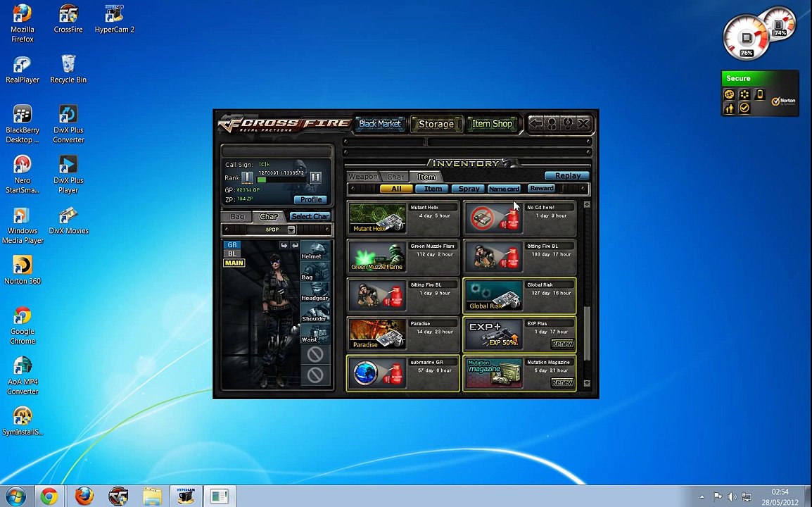Click the rank experience progress bar

281,180
